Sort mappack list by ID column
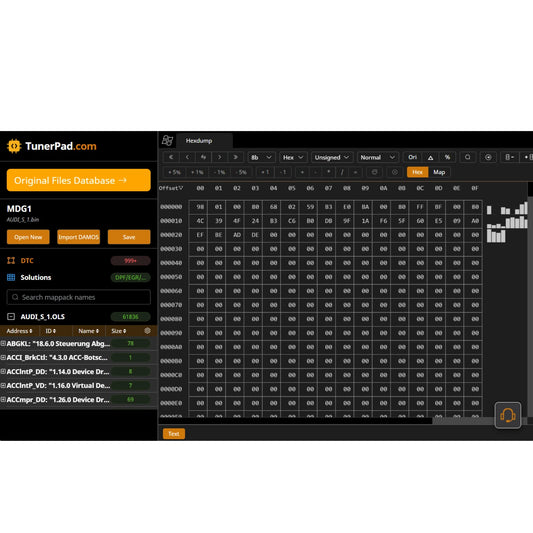This screenshot has width=533, height=533. click(51, 331)
